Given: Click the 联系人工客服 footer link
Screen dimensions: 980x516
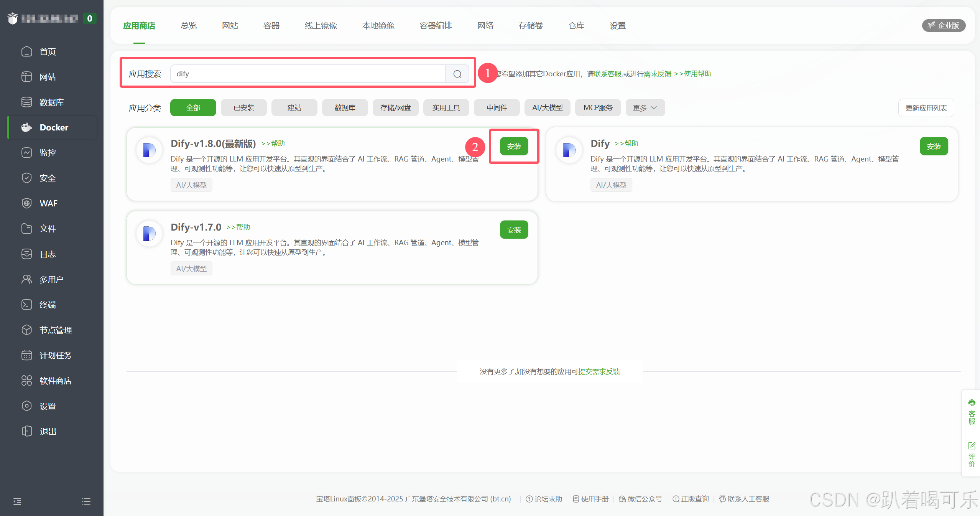Looking at the screenshot, I should [x=744, y=499].
